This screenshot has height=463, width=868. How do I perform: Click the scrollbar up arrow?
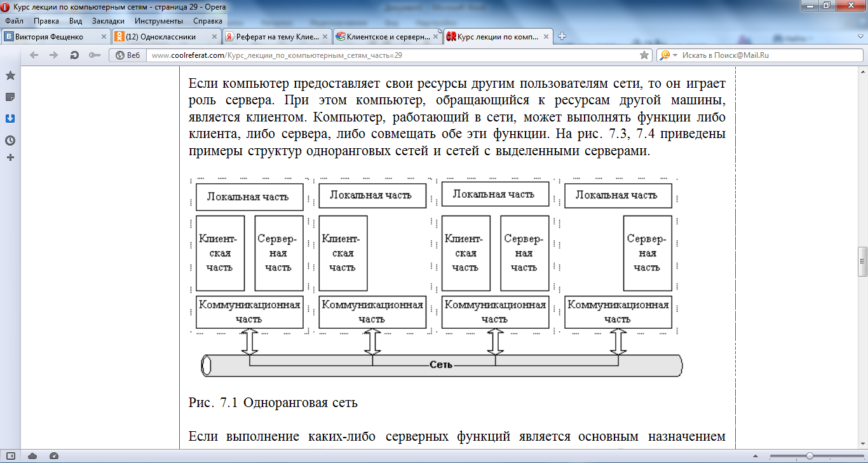tap(862, 70)
